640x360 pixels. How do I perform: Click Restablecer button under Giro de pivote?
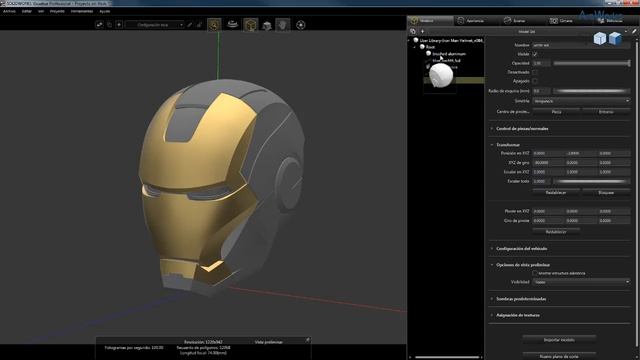pyautogui.click(x=556, y=231)
